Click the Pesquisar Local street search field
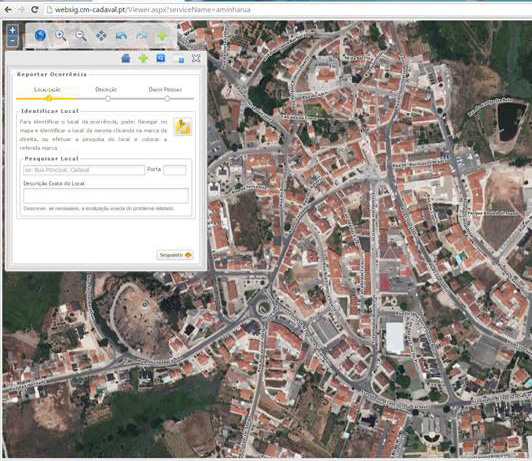This screenshot has width=532, height=461. pyautogui.click(x=84, y=170)
